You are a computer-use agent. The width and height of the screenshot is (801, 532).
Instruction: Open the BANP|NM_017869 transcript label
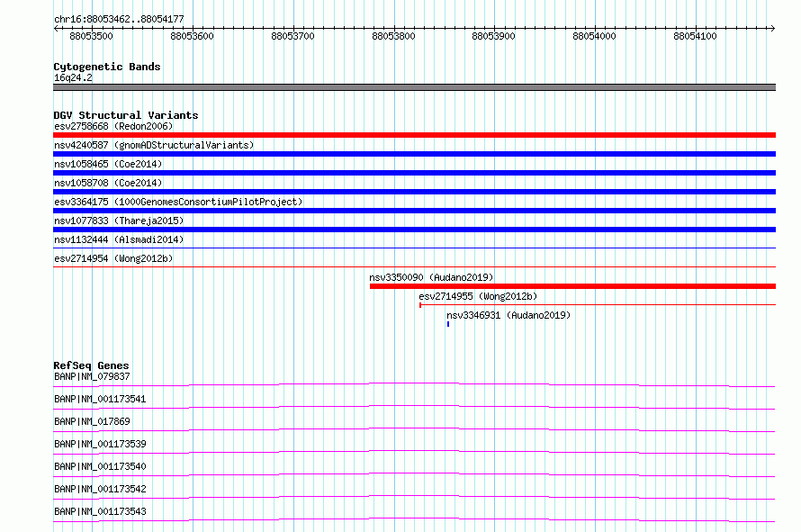click(x=92, y=421)
